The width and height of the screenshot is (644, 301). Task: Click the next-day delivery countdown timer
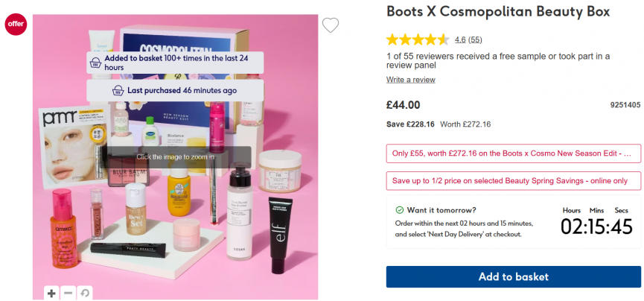[x=596, y=226]
